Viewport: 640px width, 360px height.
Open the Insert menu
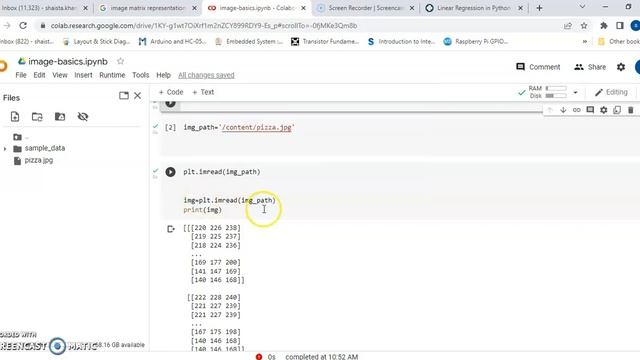point(83,75)
